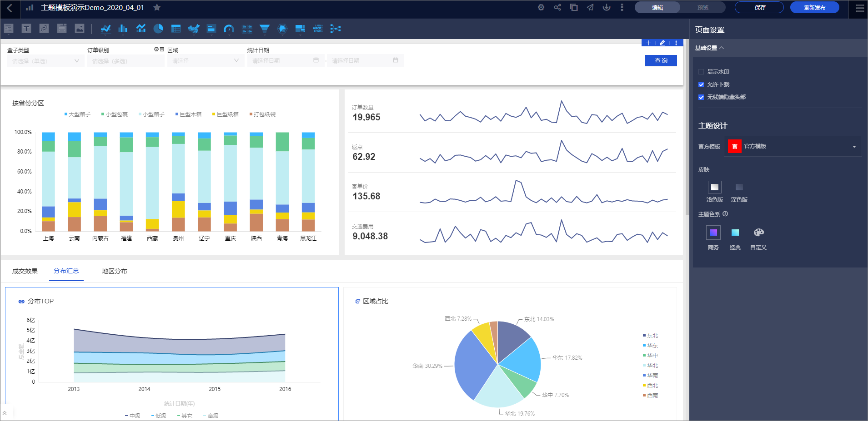Insert a pie chart from the toolbar
Viewport: 868px width, 421px height.
click(x=158, y=29)
